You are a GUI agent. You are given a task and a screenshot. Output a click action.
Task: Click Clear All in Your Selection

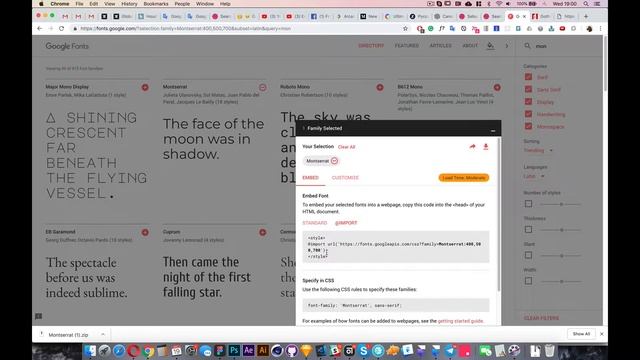click(x=347, y=147)
